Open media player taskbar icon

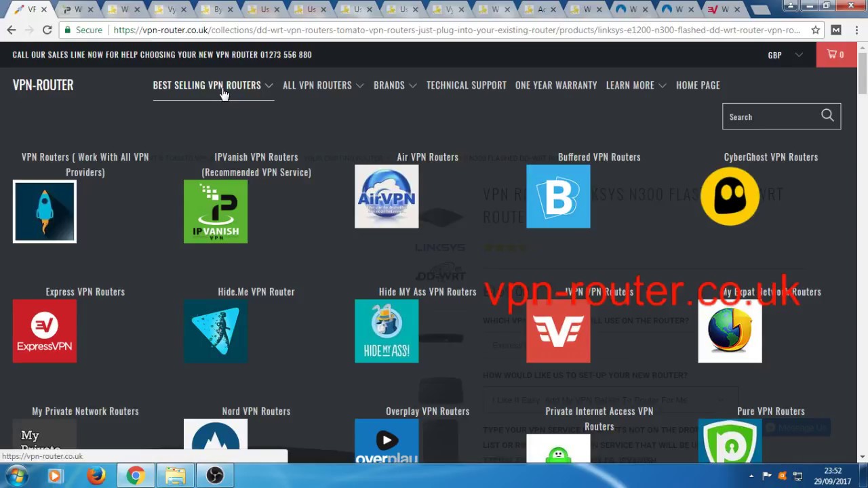(55, 476)
